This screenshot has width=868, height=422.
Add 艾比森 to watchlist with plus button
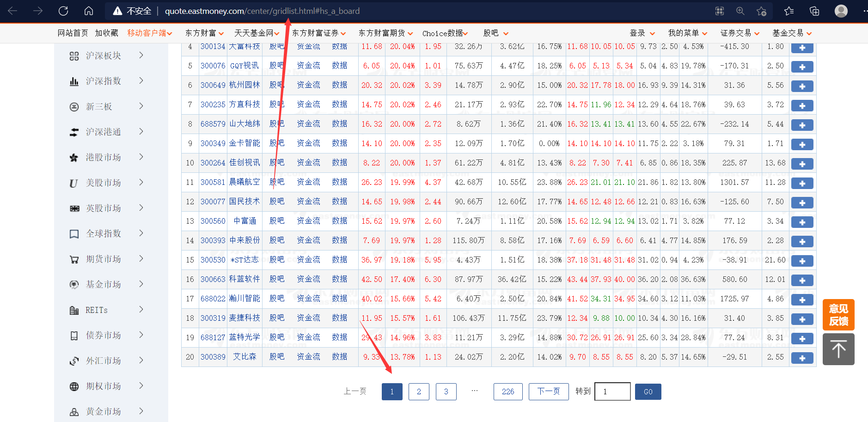802,358
